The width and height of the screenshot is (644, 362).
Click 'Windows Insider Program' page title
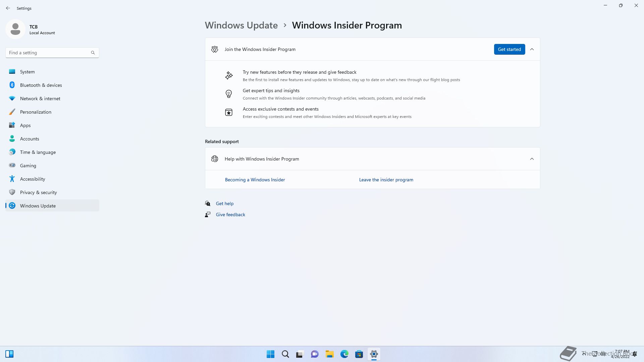click(x=347, y=25)
